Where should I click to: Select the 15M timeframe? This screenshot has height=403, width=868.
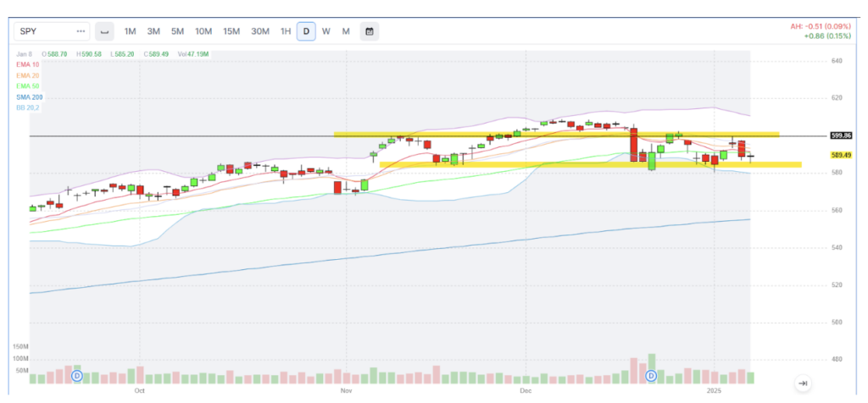[x=231, y=31]
